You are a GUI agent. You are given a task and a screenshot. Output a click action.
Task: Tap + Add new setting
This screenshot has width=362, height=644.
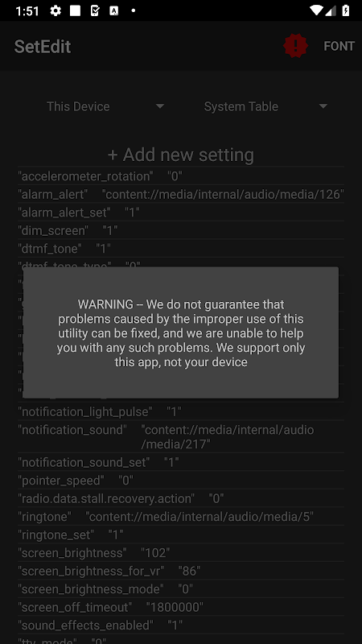(x=180, y=155)
